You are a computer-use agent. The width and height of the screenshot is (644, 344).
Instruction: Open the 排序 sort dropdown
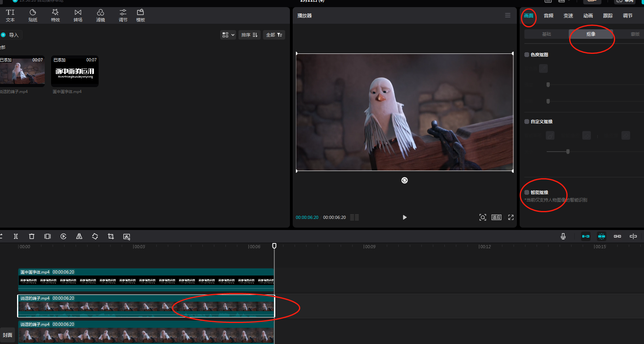(250, 35)
